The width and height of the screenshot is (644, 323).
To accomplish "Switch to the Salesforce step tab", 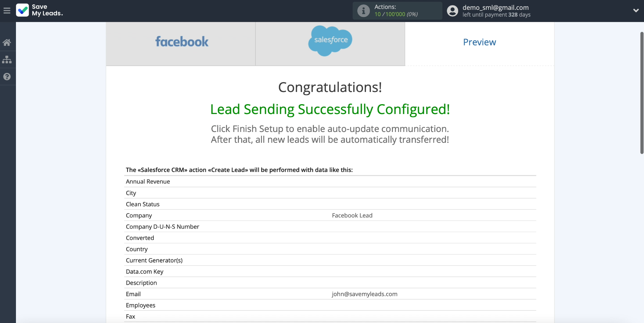I will tap(330, 44).
